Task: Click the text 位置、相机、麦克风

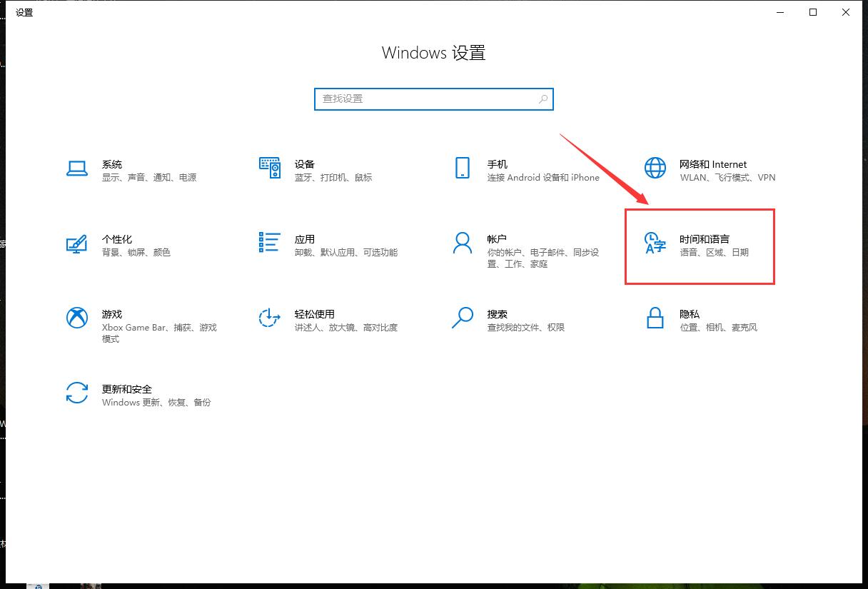Action: (x=719, y=328)
